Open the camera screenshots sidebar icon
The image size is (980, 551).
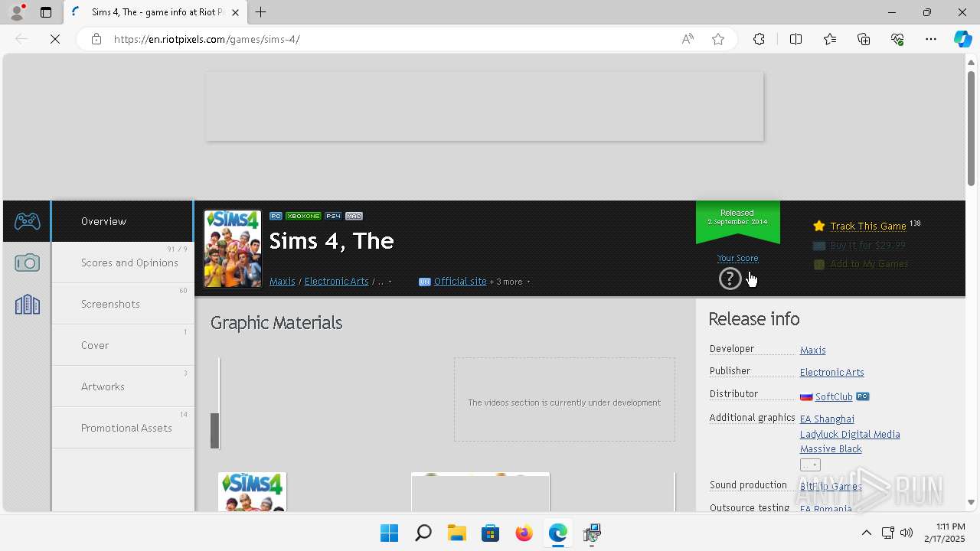[27, 262]
